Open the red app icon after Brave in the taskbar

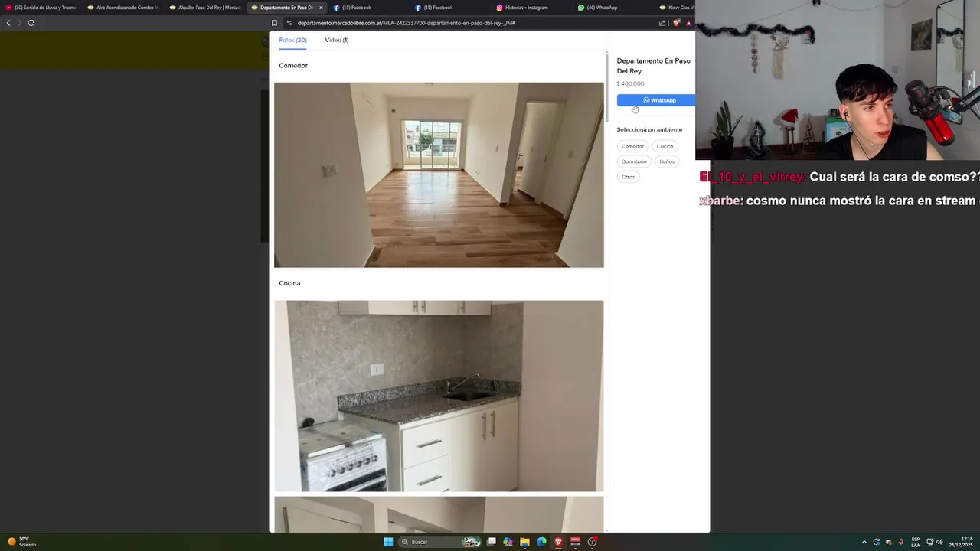coord(575,542)
